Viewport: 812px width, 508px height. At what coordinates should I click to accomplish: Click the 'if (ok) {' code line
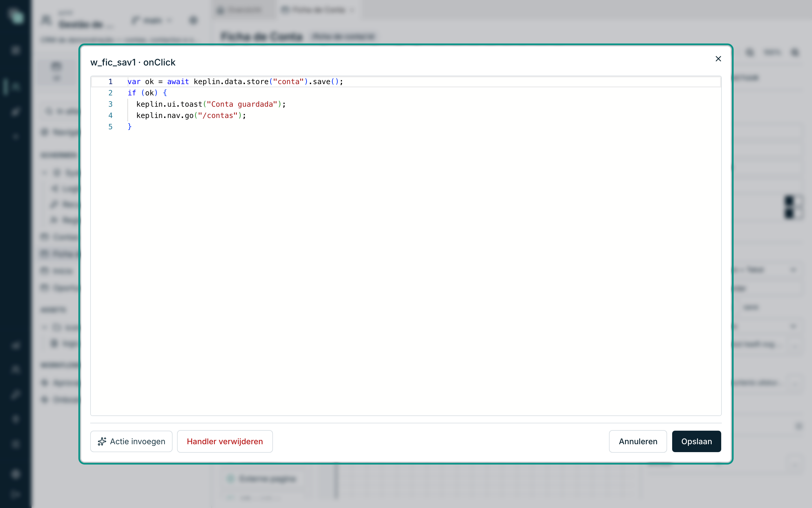click(147, 93)
